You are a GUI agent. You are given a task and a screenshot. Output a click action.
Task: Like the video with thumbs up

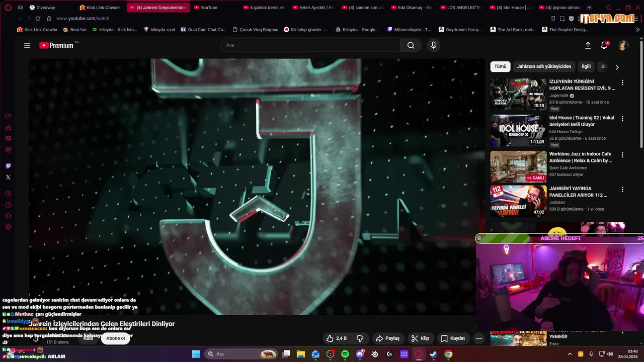(336, 338)
